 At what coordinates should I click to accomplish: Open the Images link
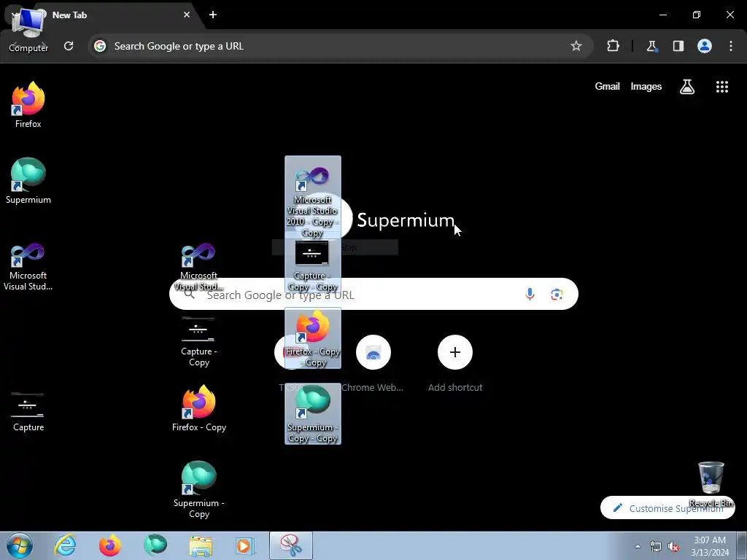coord(646,86)
